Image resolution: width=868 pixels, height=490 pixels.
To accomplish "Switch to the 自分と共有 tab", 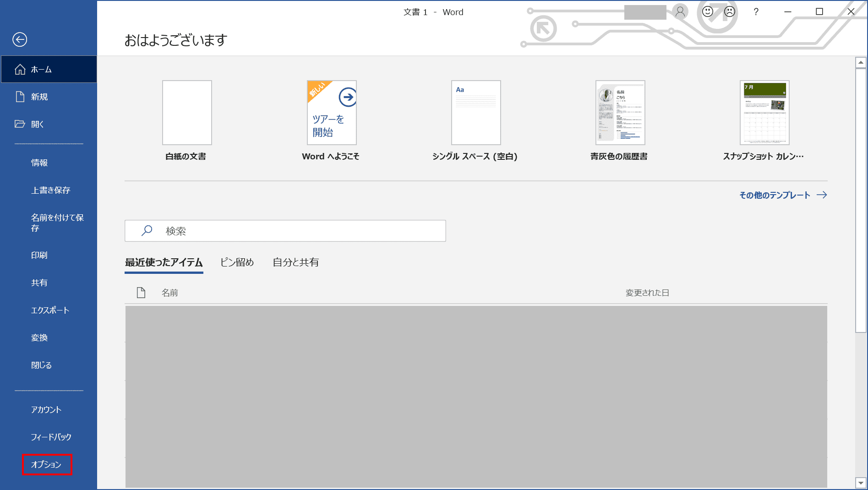I will pos(296,262).
